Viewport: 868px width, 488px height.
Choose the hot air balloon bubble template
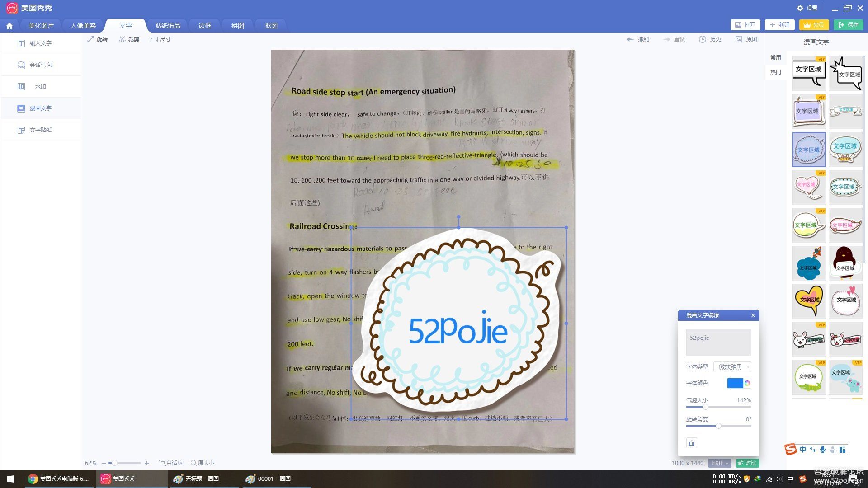[845, 150]
